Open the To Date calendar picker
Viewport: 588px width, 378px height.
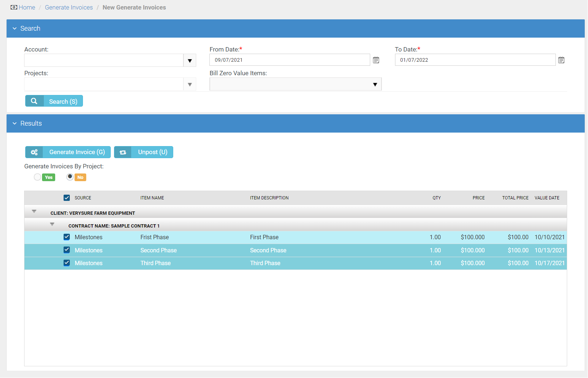point(561,60)
